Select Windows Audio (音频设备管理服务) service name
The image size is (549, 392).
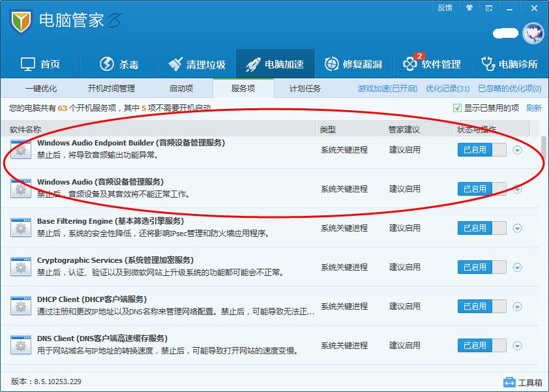point(100,182)
